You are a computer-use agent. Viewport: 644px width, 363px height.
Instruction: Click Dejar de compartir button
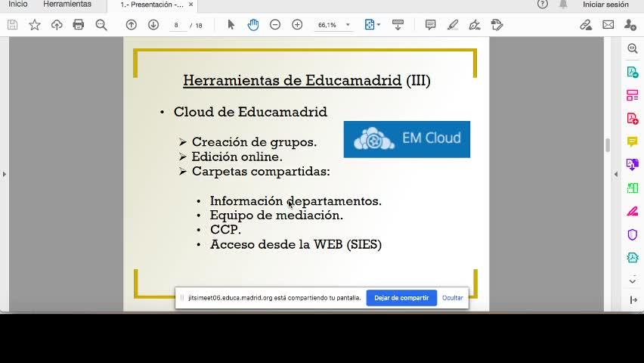[401, 298]
